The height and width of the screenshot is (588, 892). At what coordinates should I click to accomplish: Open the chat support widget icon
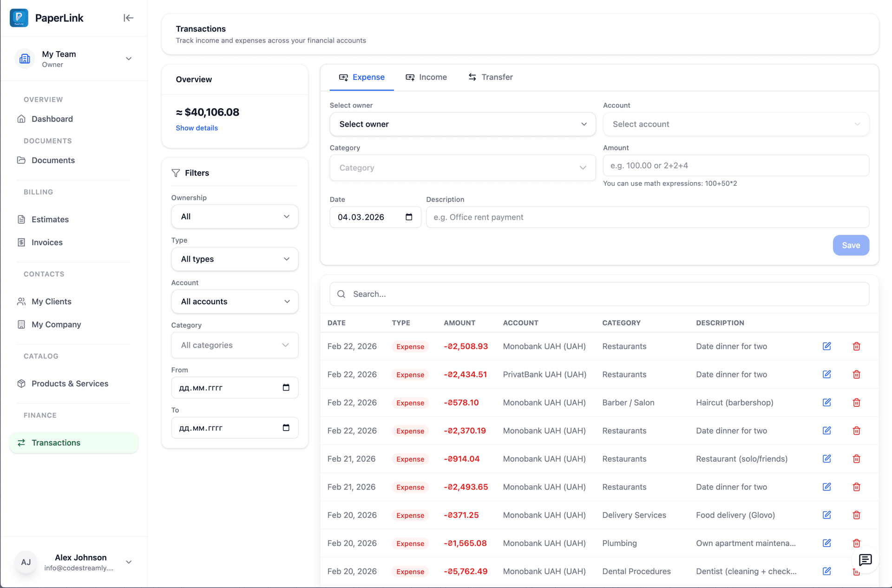pyautogui.click(x=865, y=560)
